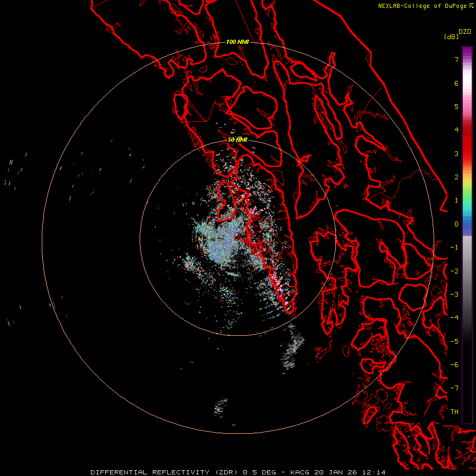Click the 100 NMI range ring label
This screenshot has width=476, height=476.
click(x=237, y=42)
